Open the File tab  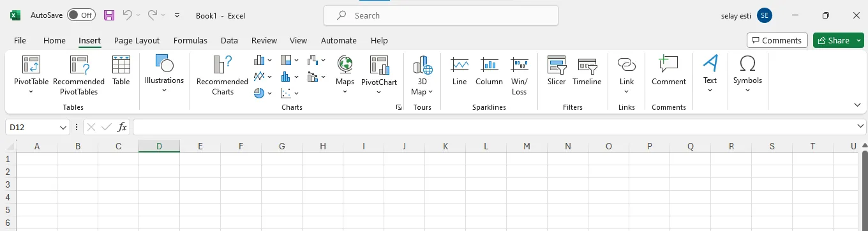click(x=20, y=40)
